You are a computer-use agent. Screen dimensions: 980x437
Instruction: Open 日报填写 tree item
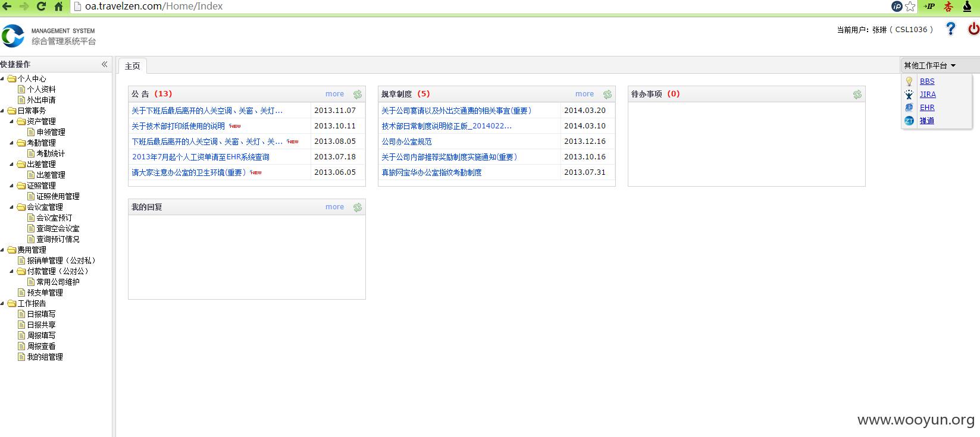[41, 314]
